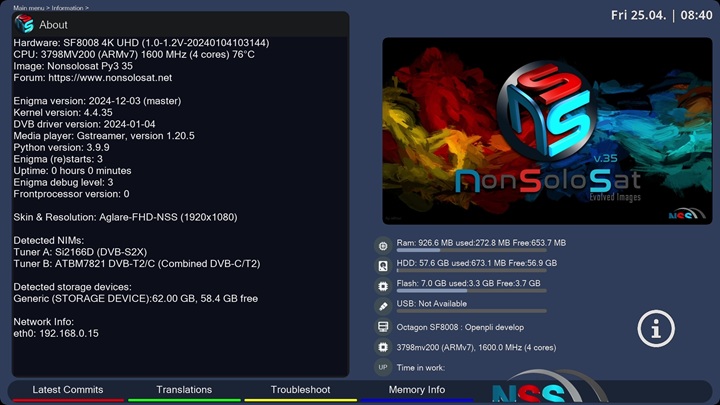Click the Octagon SF8008 receiver icon

coord(382,326)
